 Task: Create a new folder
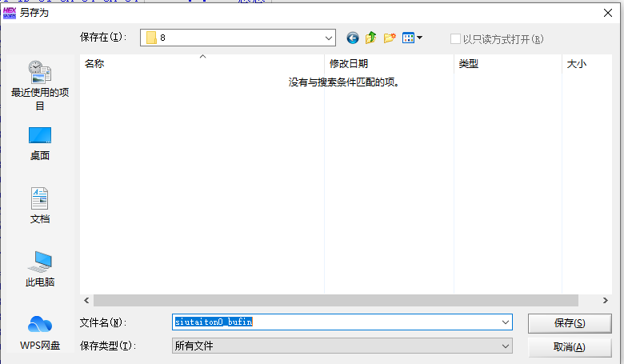click(x=390, y=38)
